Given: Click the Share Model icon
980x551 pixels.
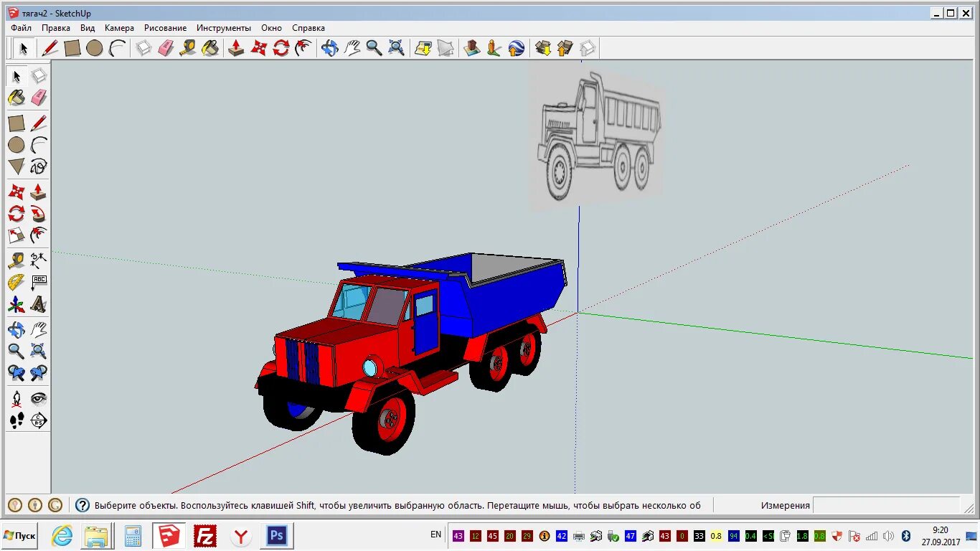Looking at the screenshot, I should coord(565,48).
